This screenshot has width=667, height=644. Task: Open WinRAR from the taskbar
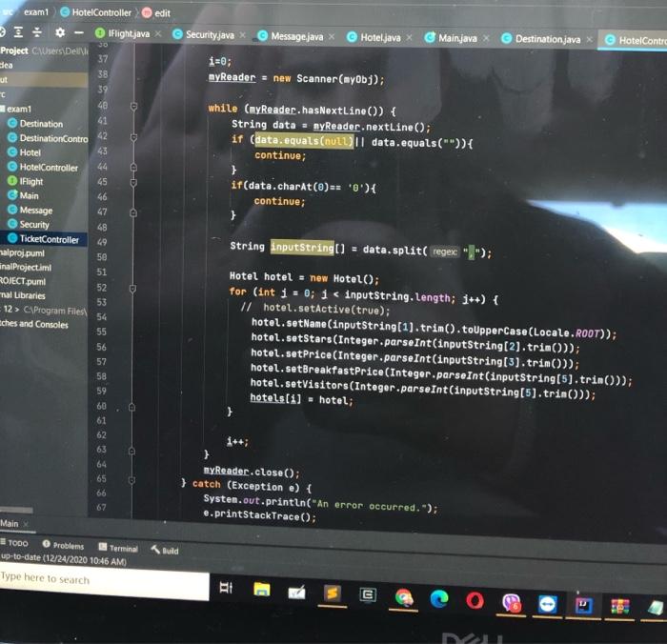[620, 607]
